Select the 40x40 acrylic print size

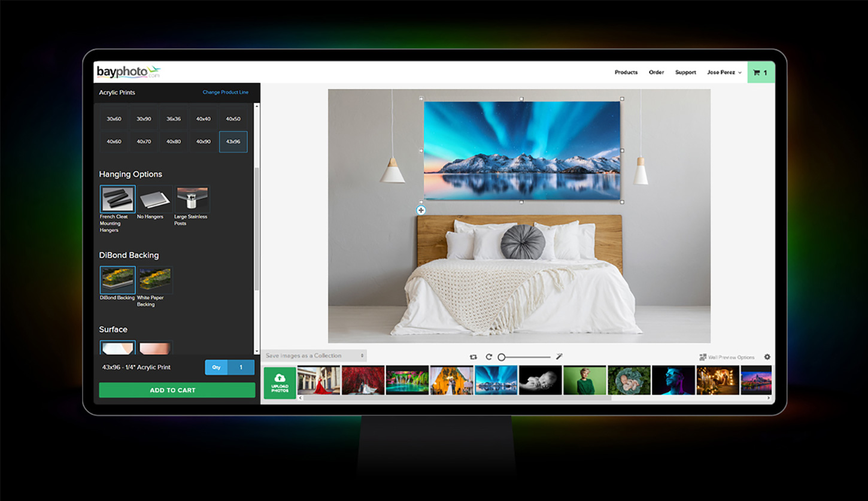click(204, 119)
